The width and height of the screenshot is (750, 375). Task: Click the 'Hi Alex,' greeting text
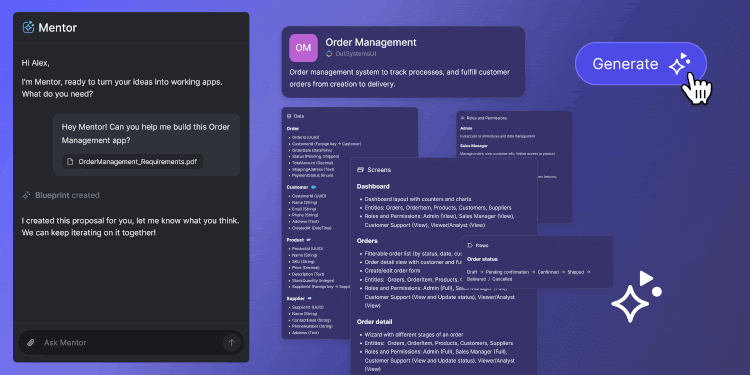[x=35, y=63]
